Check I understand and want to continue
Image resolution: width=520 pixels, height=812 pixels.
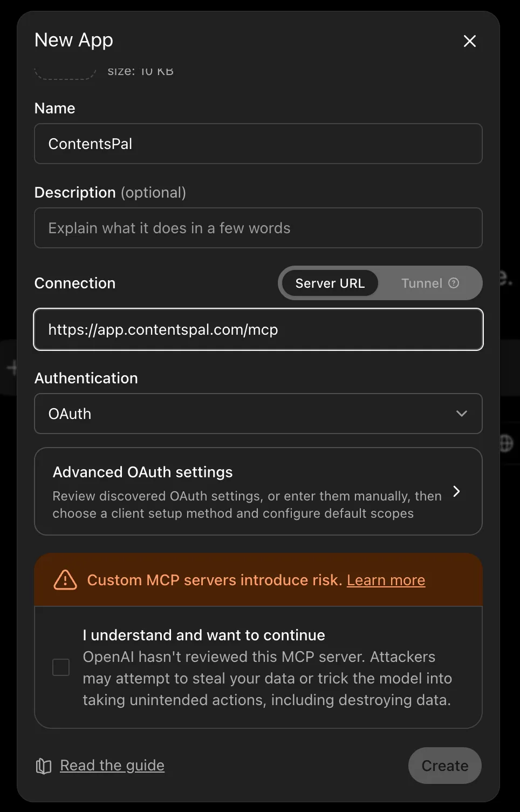pyautogui.click(x=61, y=667)
